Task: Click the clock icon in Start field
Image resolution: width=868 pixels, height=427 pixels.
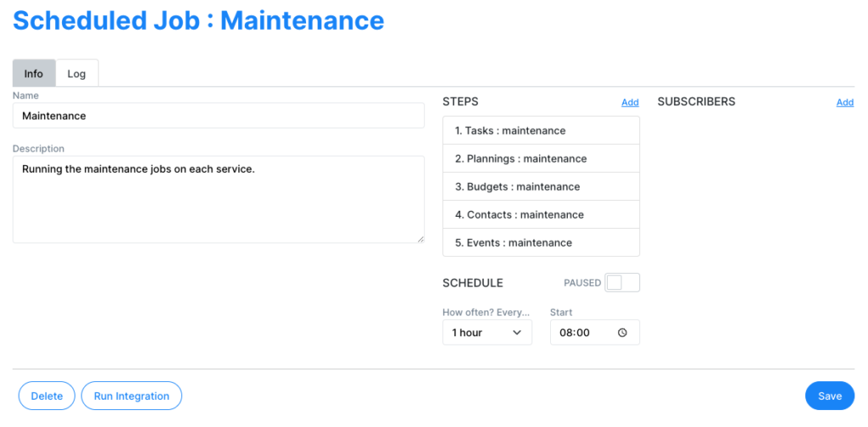Action: [x=622, y=332]
